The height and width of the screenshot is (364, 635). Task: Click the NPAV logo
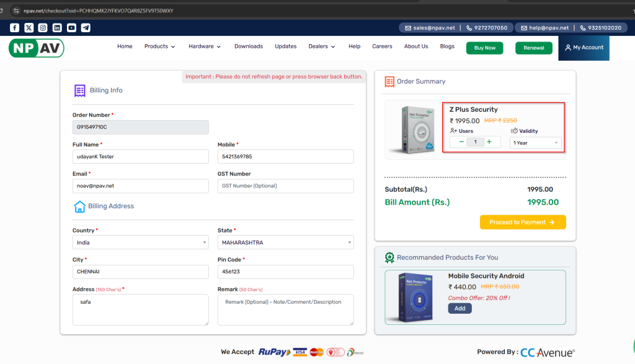[x=36, y=48]
